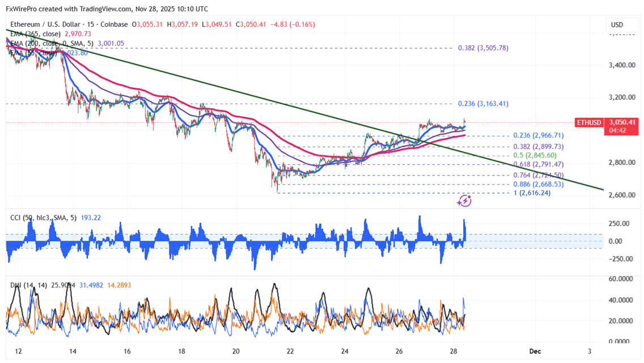
Task: Click the FxWirePro TradingView.com caption text
Action: (x=107, y=8)
